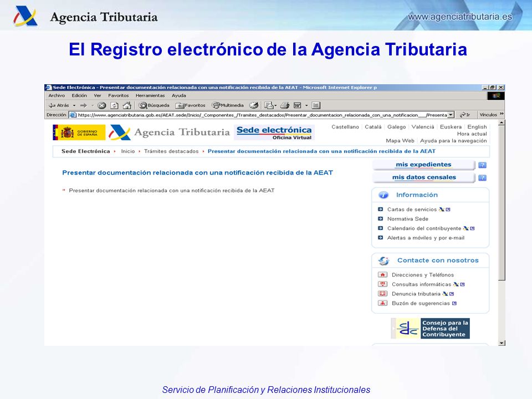Click the browser scrollbar down arrow

pos(502,343)
